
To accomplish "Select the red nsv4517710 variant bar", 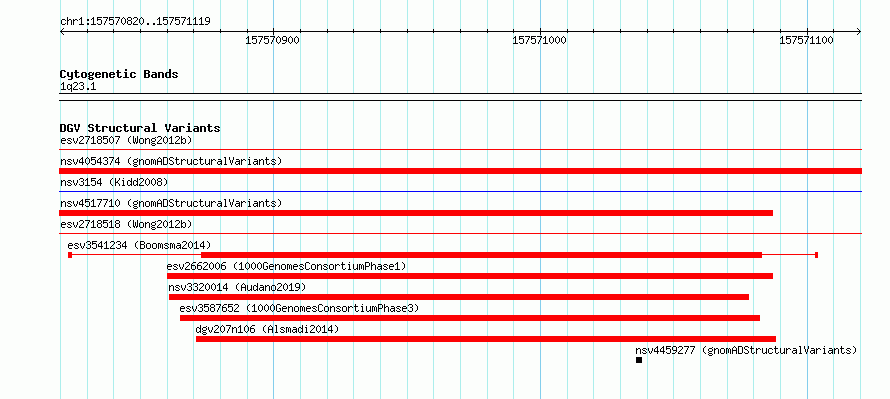I will coord(416,213).
